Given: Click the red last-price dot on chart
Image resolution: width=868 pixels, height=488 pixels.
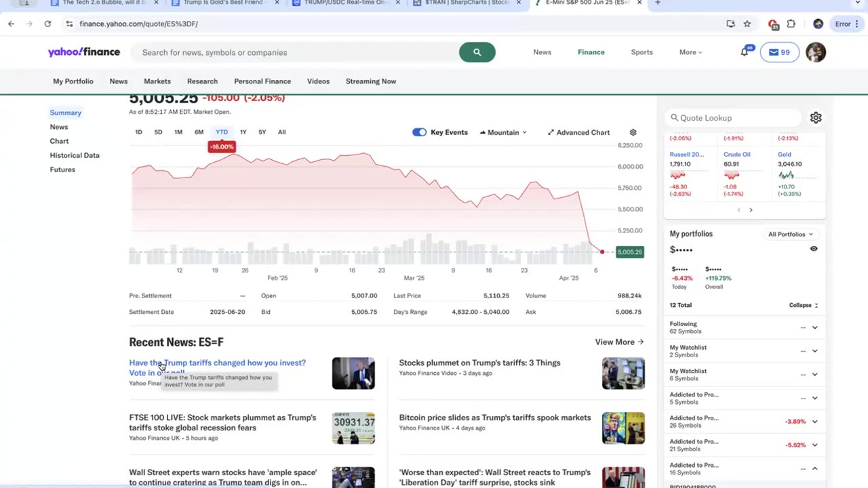Looking at the screenshot, I should tap(601, 252).
